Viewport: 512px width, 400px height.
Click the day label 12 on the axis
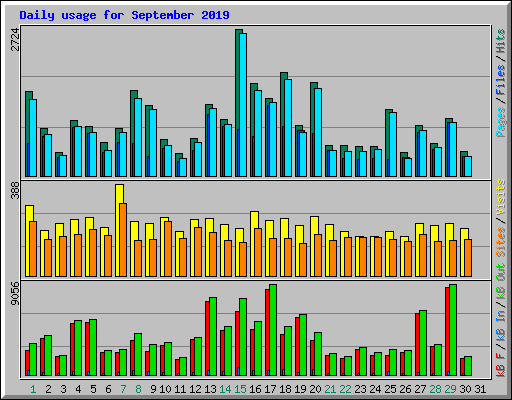pos(195,389)
